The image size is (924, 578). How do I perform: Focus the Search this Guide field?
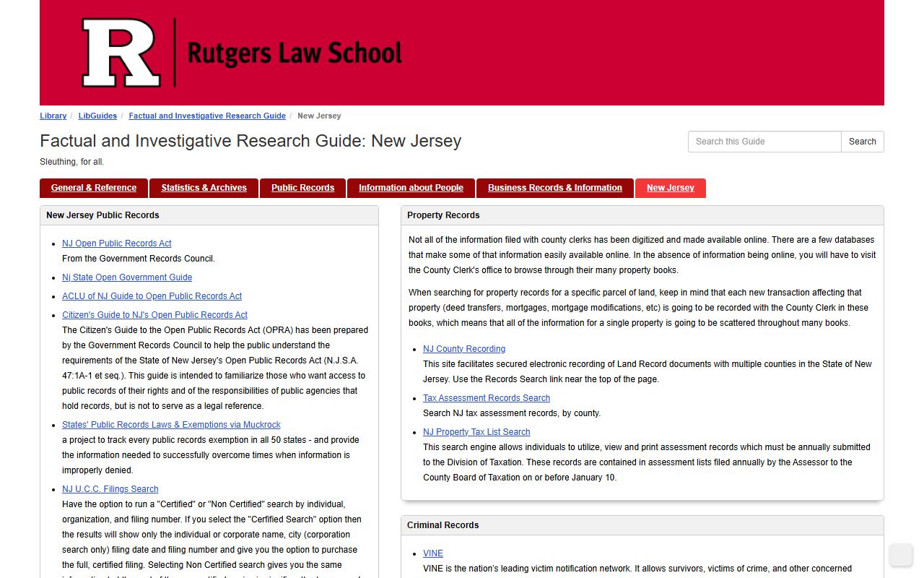coord(764,142)
